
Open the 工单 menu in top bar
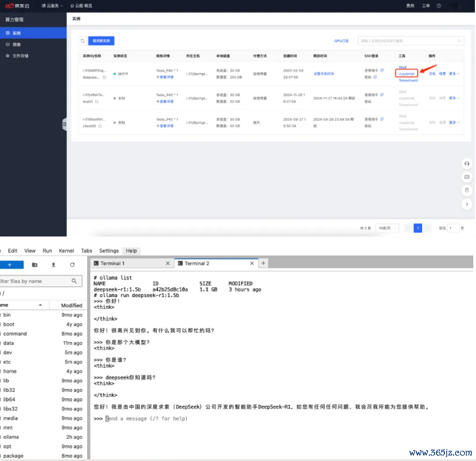[425, 6]
